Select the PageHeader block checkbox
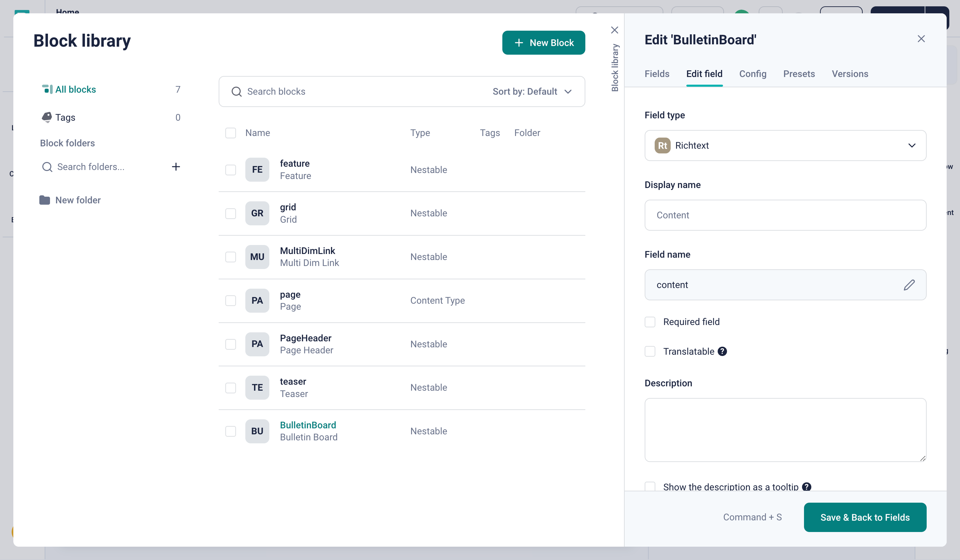Image resolution: width=960 pixels, height=560 pixels. click(x=230, y=344)
